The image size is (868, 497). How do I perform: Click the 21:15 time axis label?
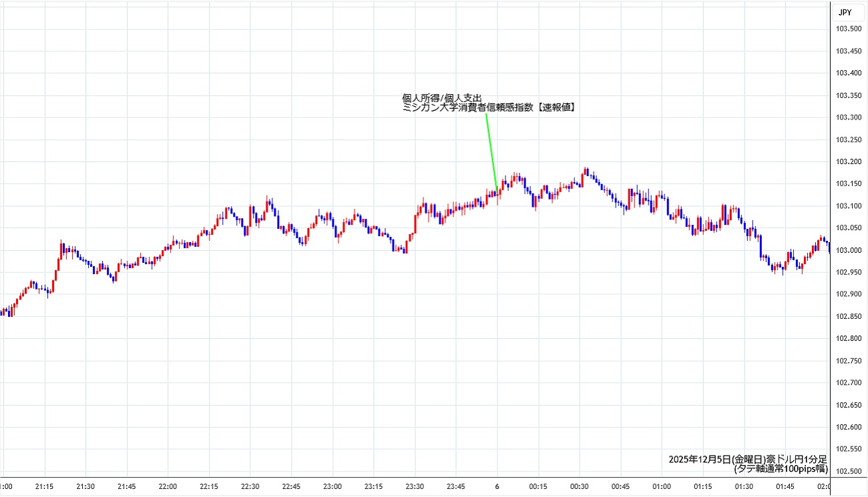click(x=44, y=487)
